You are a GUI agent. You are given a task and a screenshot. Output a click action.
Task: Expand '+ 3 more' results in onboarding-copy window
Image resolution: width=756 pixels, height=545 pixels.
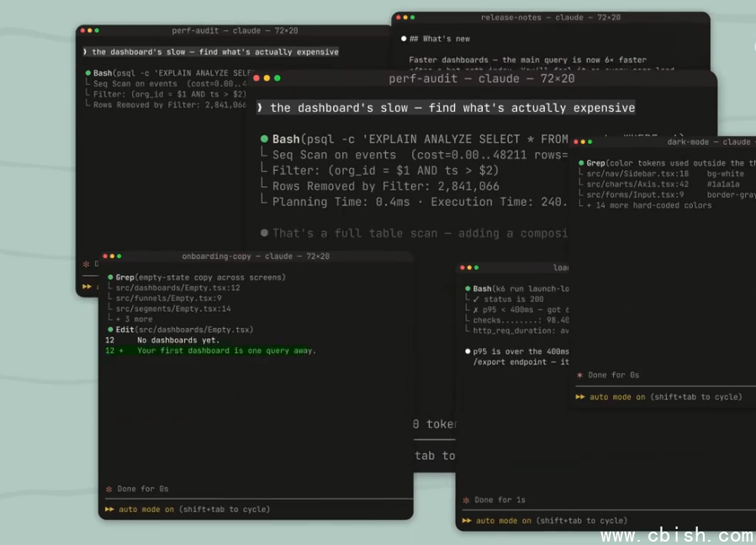(134, 320)
